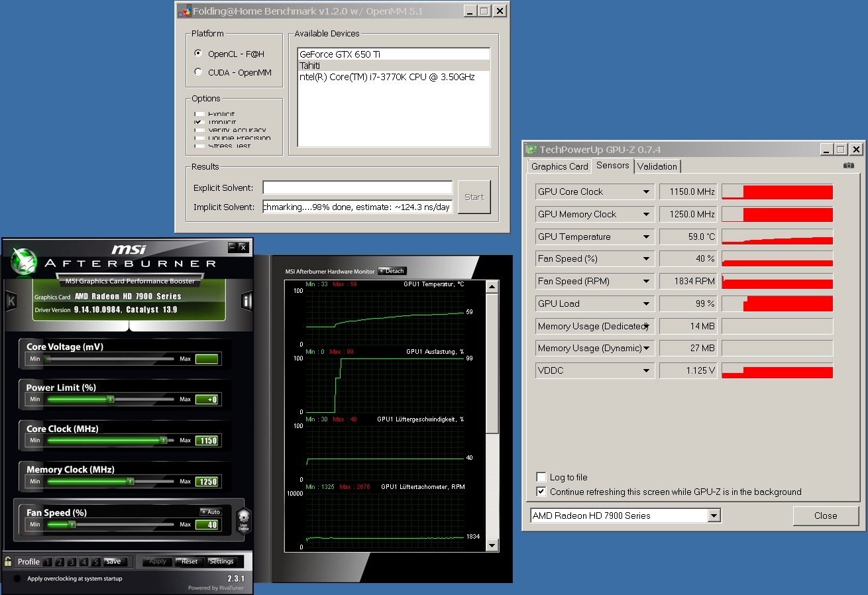Click the User Define fan gear icon
This screenshot has height=595, width=868.
click(243, 519)
